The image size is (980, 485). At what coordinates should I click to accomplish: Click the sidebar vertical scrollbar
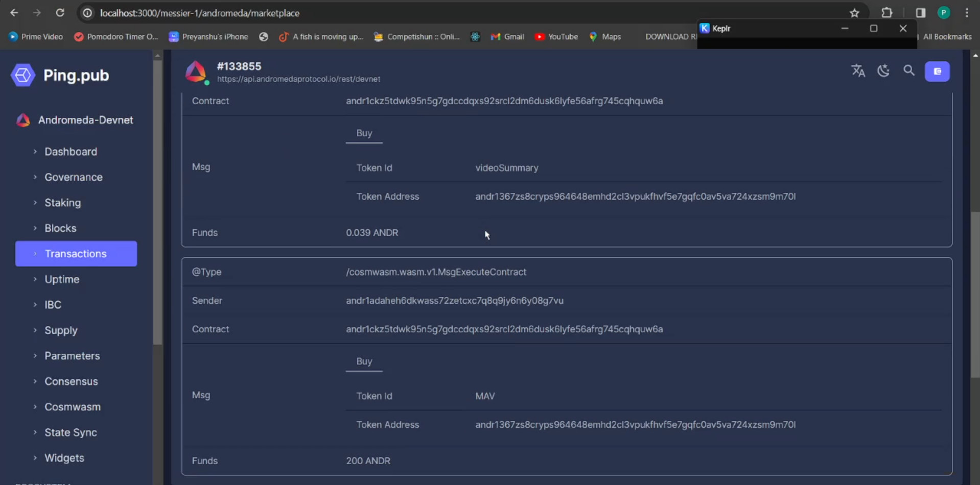(157, 202)
